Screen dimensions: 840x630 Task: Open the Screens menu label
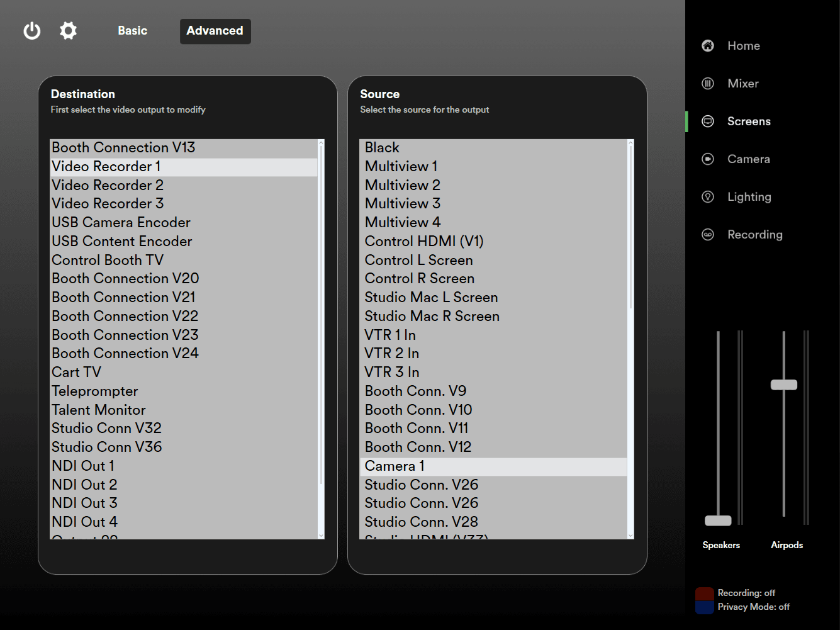tap(749, 121)
